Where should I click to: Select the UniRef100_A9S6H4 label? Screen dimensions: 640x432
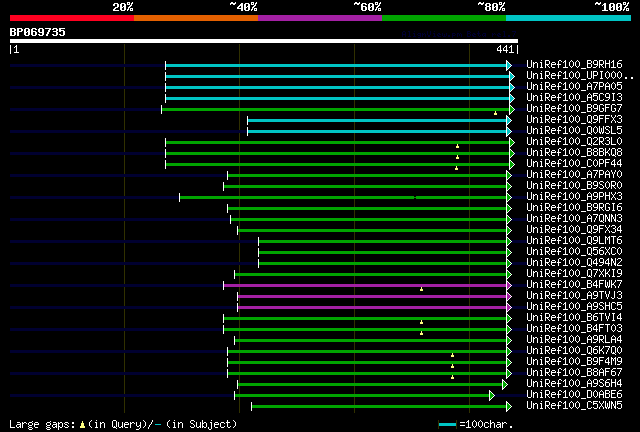pyautogui.click(x=574, y=384)
